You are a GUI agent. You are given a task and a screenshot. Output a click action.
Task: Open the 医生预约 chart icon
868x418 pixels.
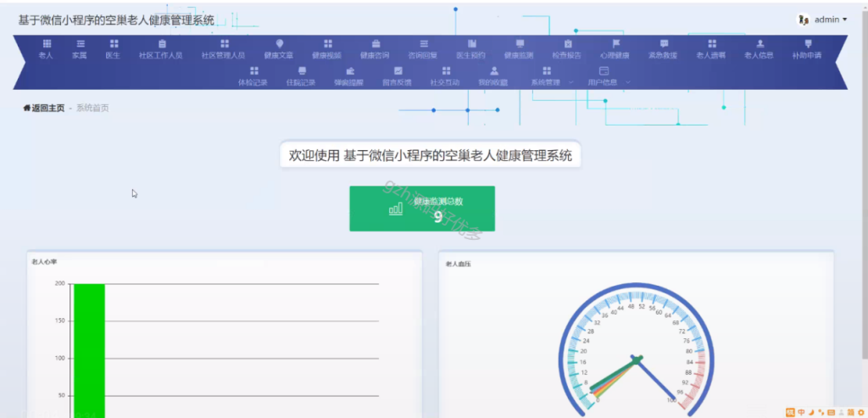tap(471, 44)
